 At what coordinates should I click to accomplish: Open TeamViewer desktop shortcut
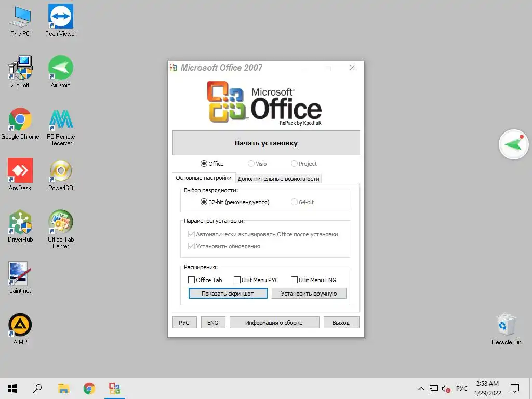pos(61,21)
